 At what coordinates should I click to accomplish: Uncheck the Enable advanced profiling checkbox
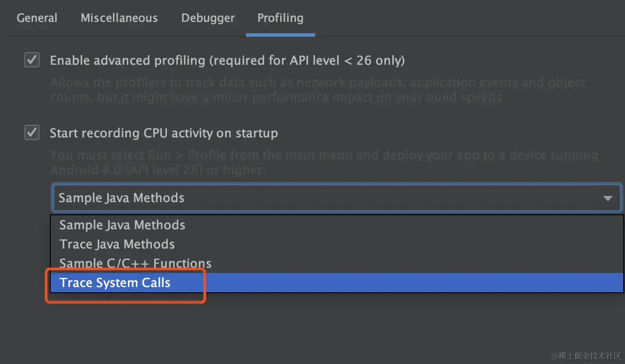click(x=32, y=60)
